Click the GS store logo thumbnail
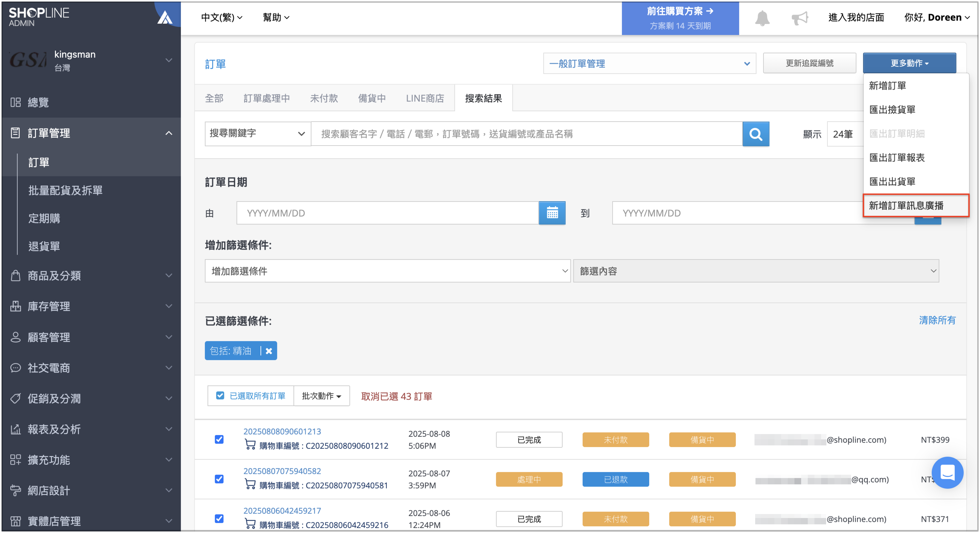 coord(28,60)
